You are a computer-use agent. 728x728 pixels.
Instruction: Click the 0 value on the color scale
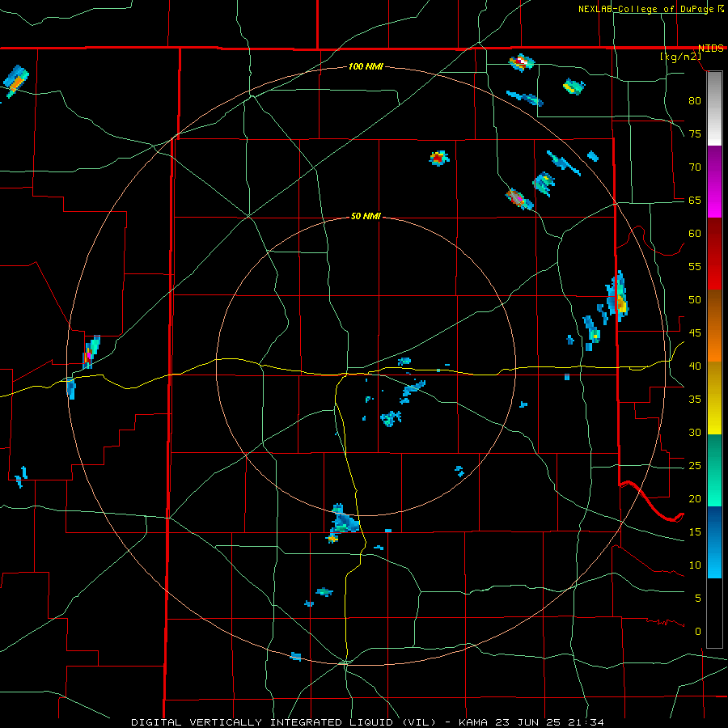698,632
